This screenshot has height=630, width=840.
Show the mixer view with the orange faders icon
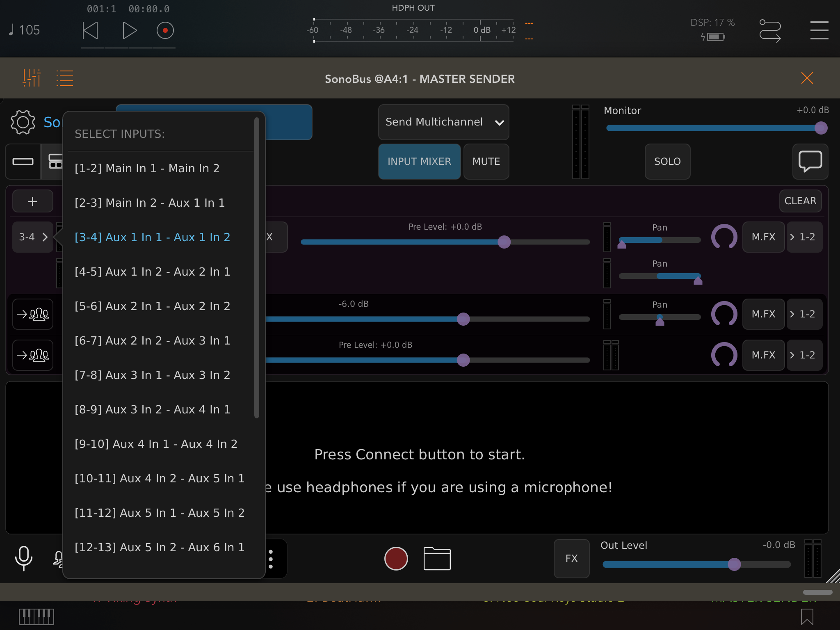point(32,78)
